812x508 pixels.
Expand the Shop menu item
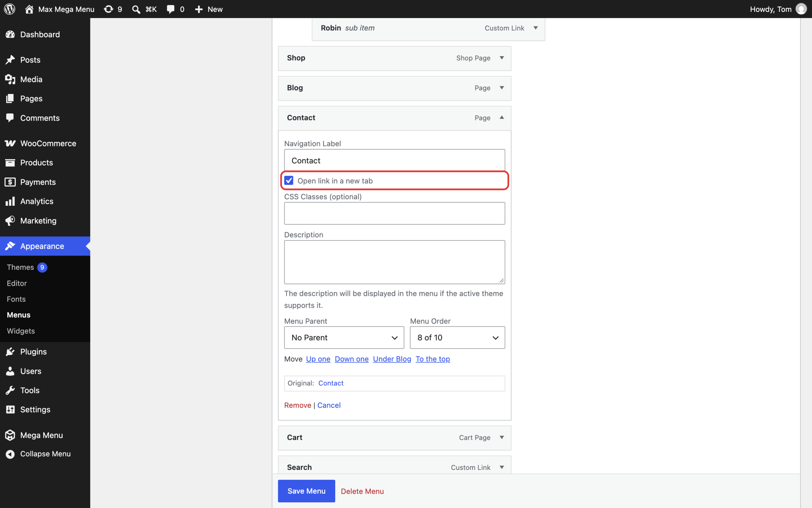click(x=501, y=58)
